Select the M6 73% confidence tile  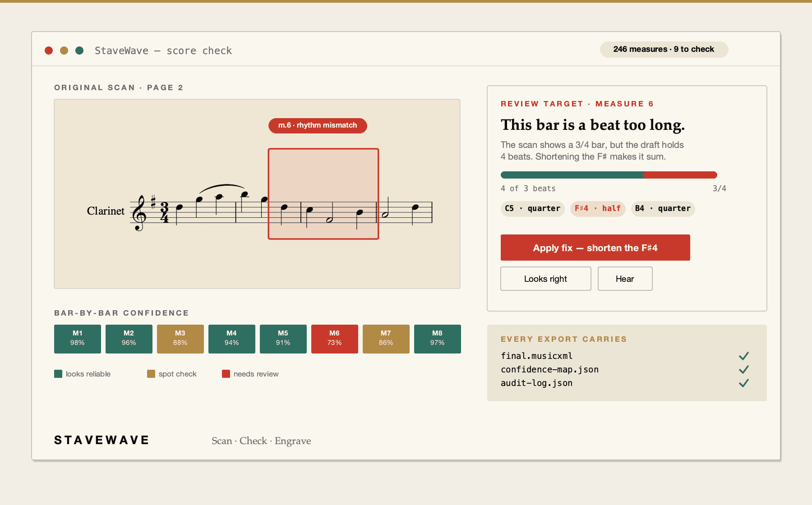[335, 339]
